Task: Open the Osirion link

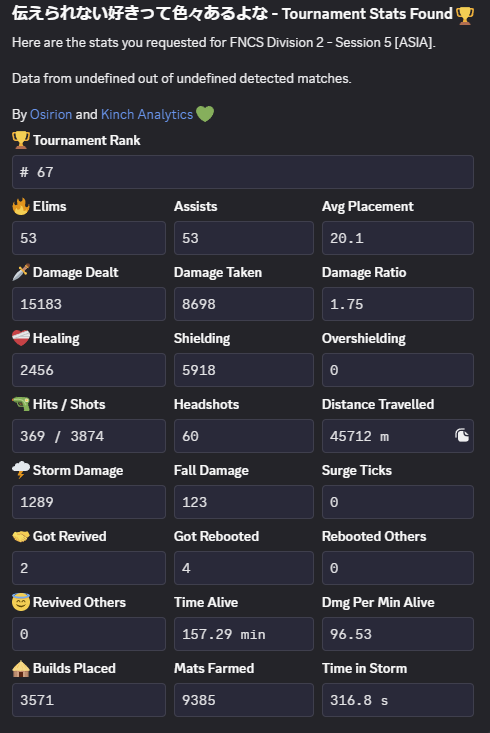Action: click(x=51, y=115)
